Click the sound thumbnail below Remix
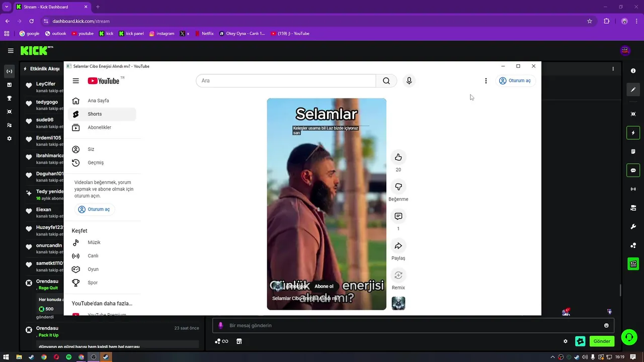 [398, 303]
